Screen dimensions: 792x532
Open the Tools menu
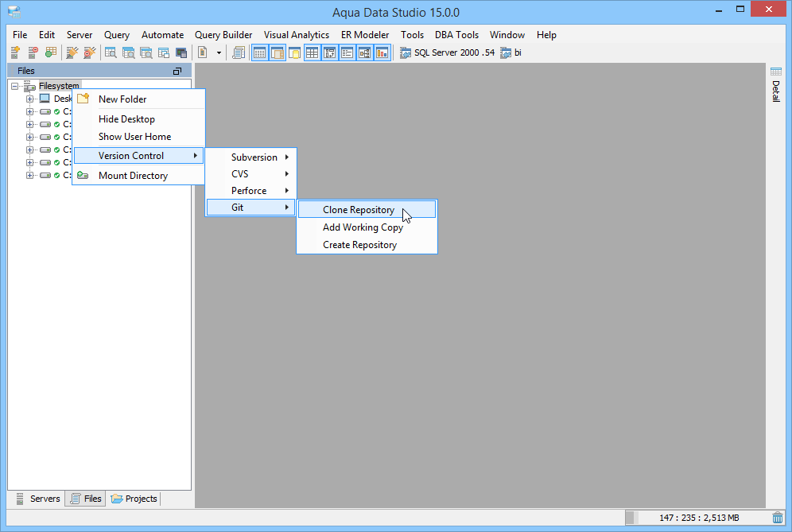pos(412,35)
